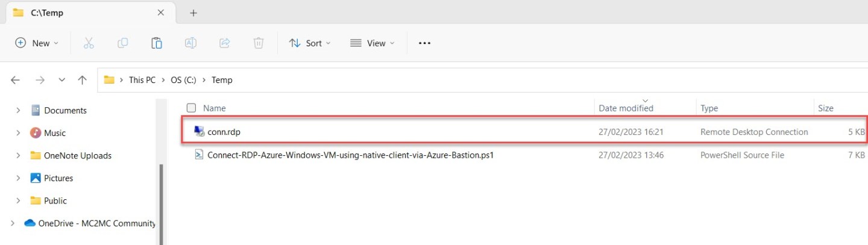Close the C:\Temp tab
The width and height of the screenshot is (868, 245).
(x=160, y=13)
